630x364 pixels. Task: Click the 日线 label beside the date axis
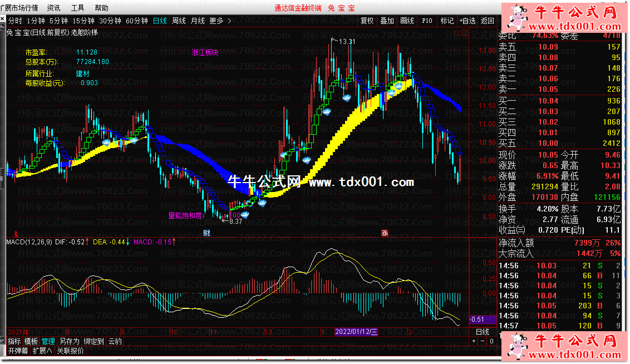[483, 332]
